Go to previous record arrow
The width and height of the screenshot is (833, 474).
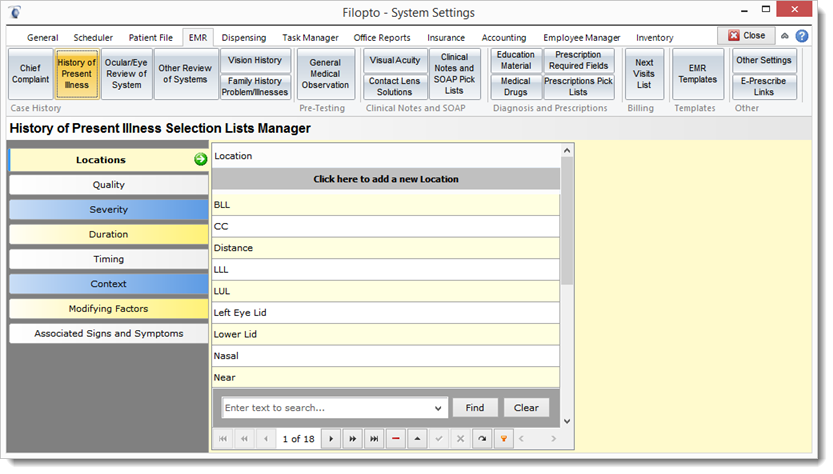(x=266, y=439)
